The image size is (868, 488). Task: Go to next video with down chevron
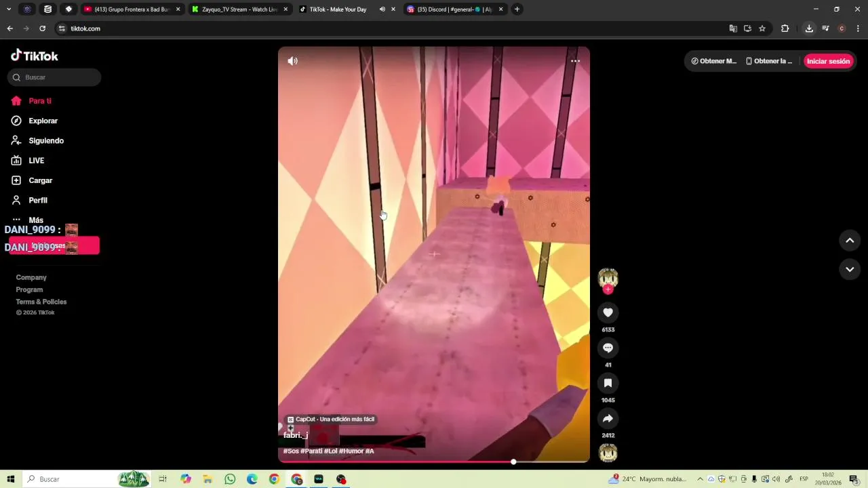tap(850, 269)
